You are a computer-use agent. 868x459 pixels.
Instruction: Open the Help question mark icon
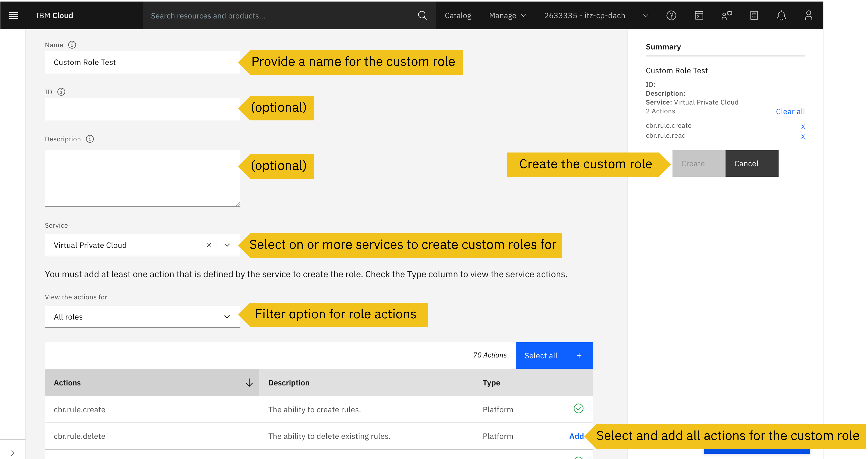coord(671,16)
